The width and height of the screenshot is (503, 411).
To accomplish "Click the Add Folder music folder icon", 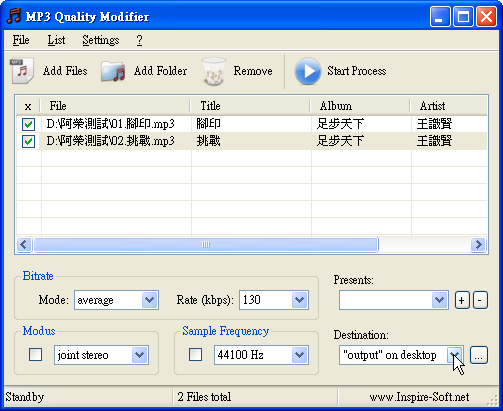I will (x=113, y=71).
